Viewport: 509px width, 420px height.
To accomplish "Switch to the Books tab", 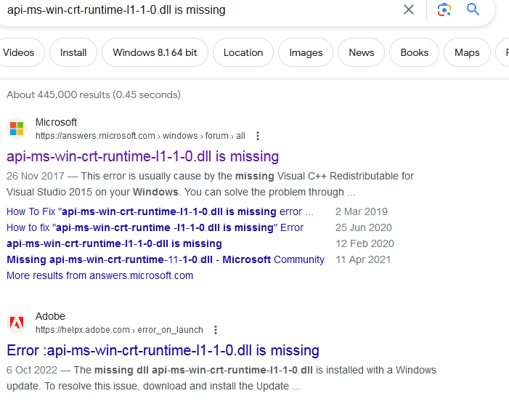I will click(x=414, y=52).
